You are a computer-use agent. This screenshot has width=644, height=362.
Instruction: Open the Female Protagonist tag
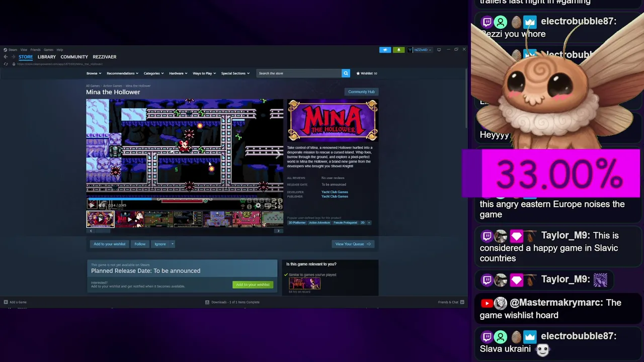tap(345, 223)
